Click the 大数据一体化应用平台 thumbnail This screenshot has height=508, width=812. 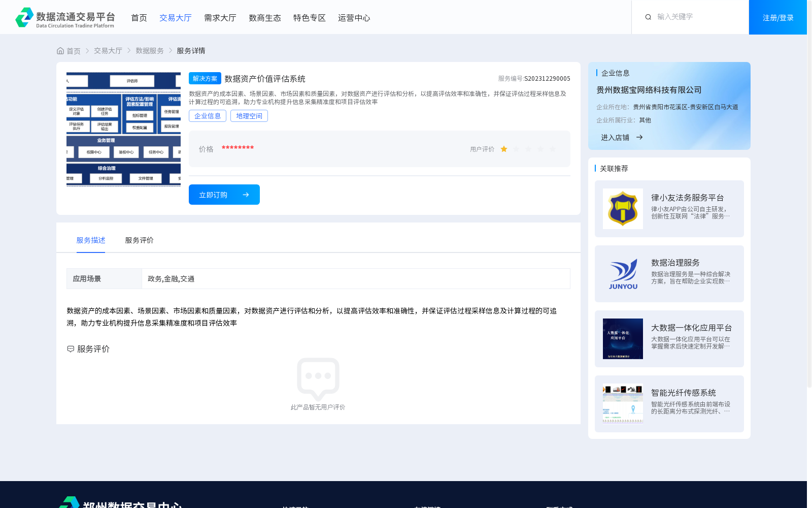click(623, 339)
